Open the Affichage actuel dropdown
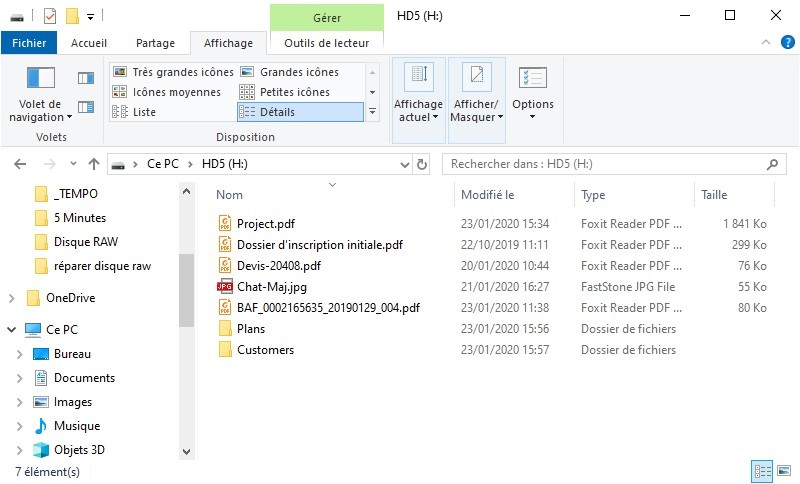This screenshot has width=800, height=484. coord(418,110)
